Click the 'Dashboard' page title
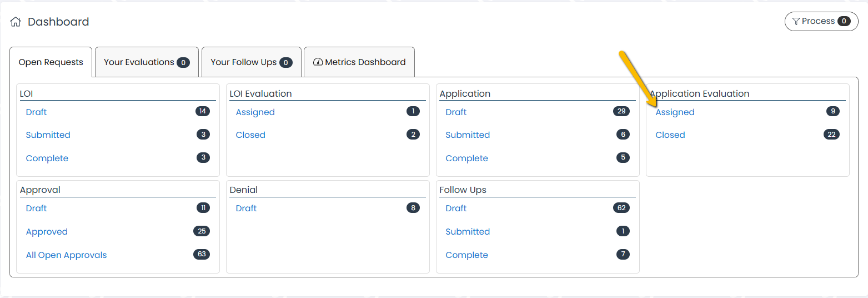 click(x=58, y=22)
